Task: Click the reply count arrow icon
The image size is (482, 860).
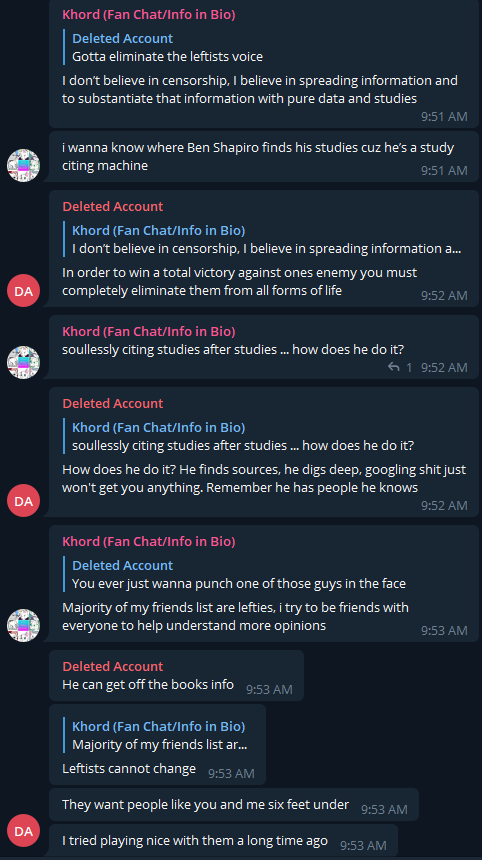Action: point(394,367)
